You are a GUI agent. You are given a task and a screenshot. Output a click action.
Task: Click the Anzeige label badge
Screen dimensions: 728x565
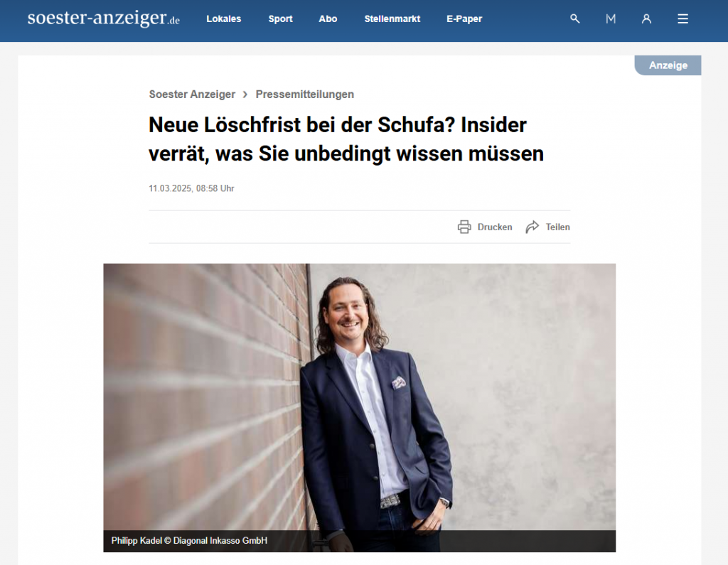(x=668, y=65)
